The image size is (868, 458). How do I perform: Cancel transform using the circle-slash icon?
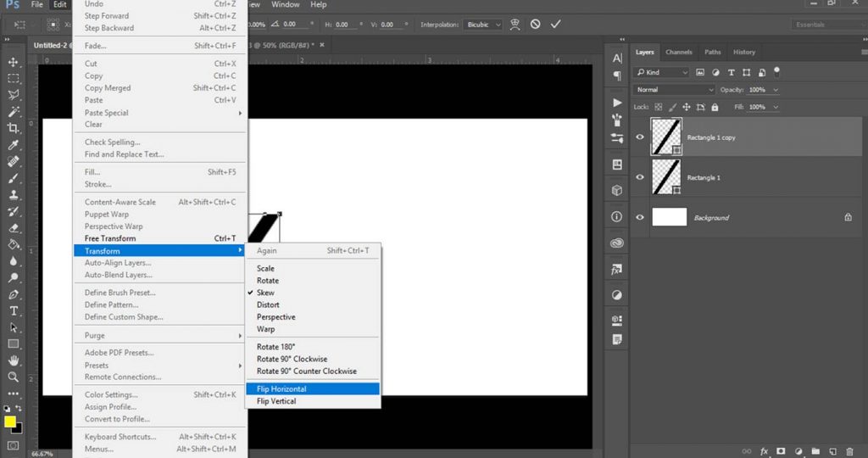point(536,25)
